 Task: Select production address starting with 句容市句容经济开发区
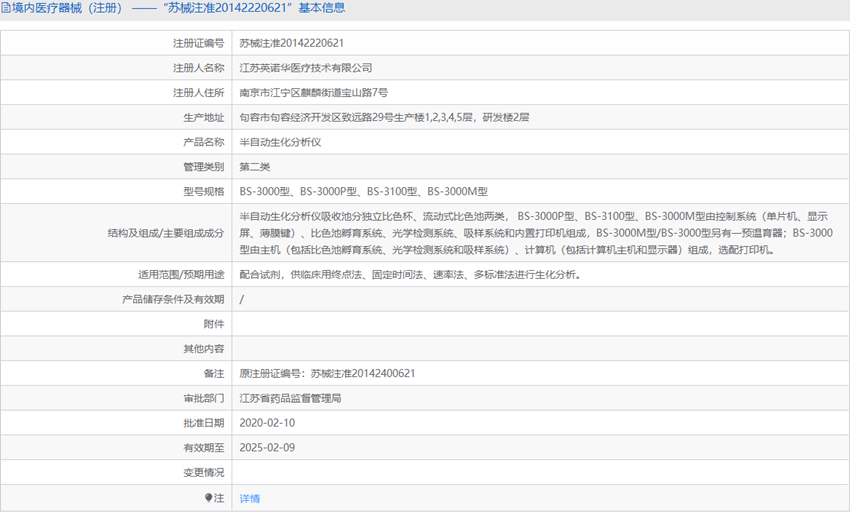pyautogui.click(x=384, y=117)
